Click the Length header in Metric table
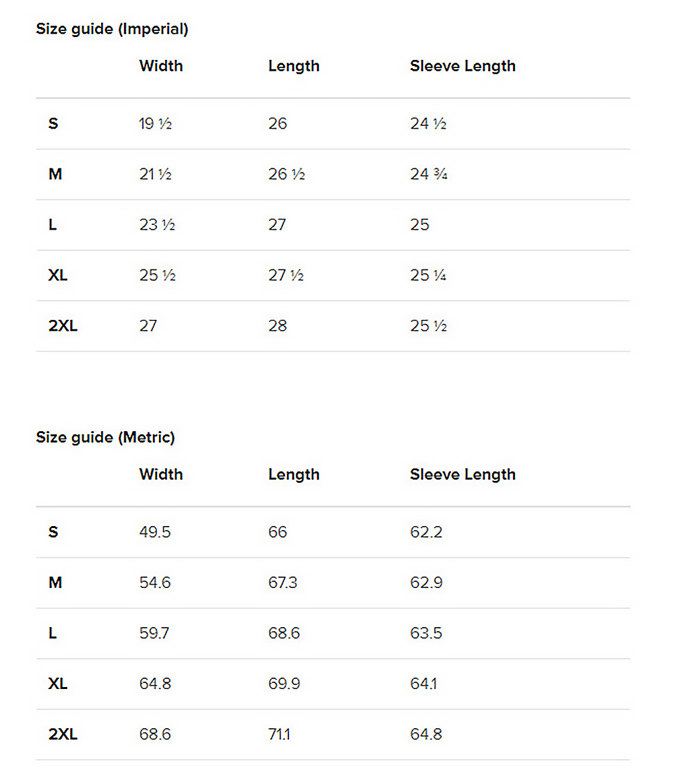This screenshot has height=784, width=674. tap(294, 474)
